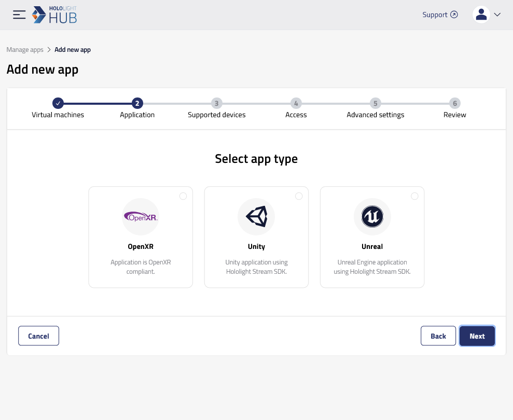Image resolution: width=513 pixels, height=420 pixels.
Task: Click the Unreal Engine logo icon
Action: (x=372, y=217)
